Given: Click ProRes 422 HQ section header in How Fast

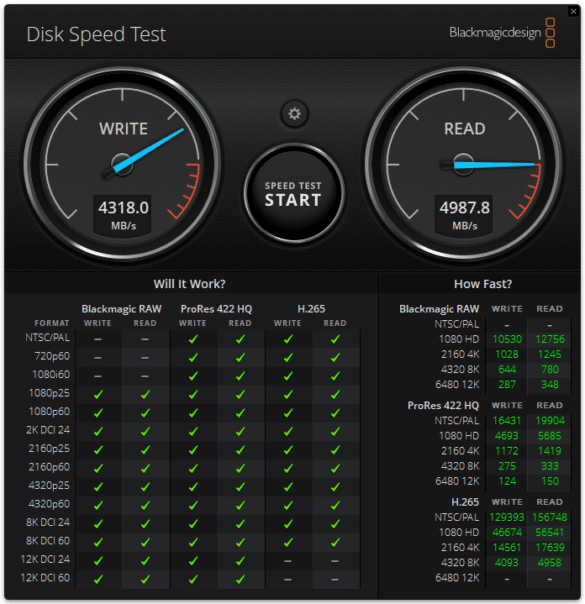Looking at the screenshot, I should point(443,405).
